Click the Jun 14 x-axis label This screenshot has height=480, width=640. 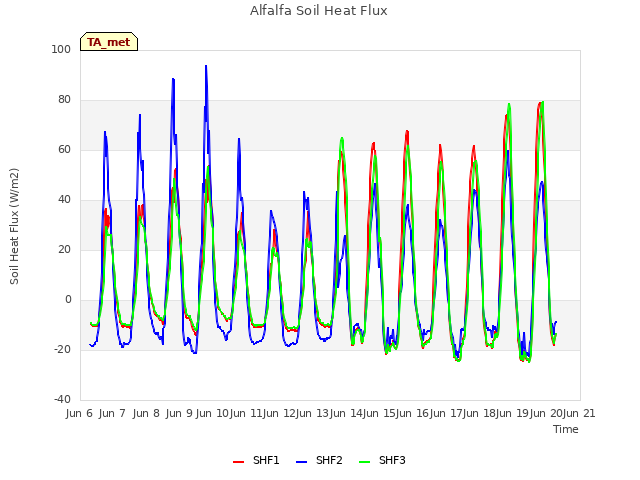346,413
